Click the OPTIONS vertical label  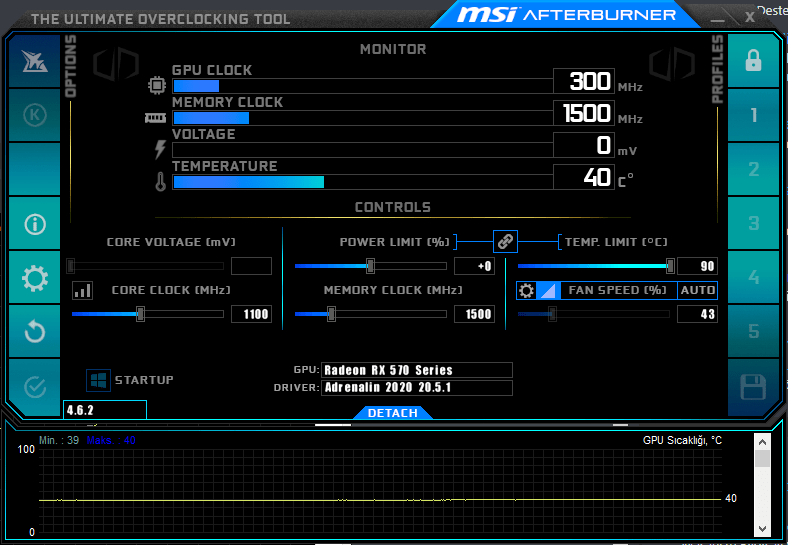point(71,66)
